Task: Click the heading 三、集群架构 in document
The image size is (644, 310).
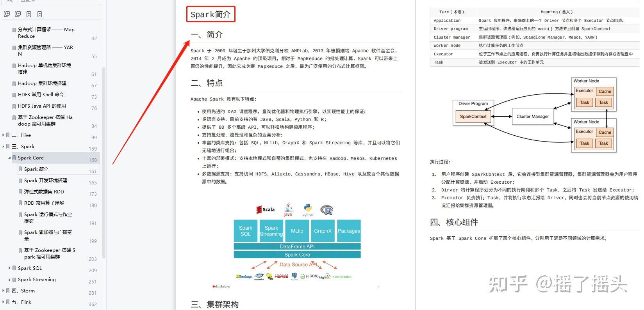Action: 215,305
